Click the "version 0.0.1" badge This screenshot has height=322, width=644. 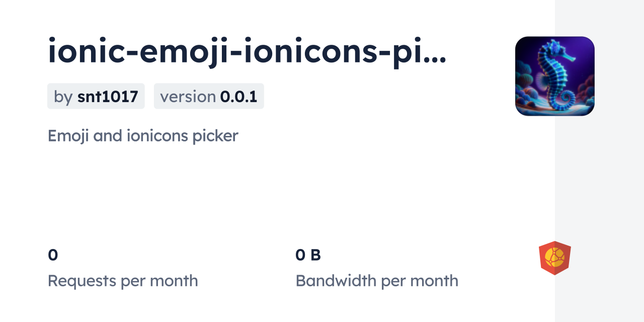[209, 96]
